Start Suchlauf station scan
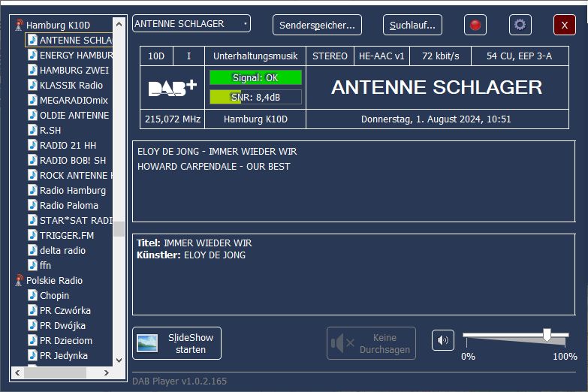 [412, 25]
